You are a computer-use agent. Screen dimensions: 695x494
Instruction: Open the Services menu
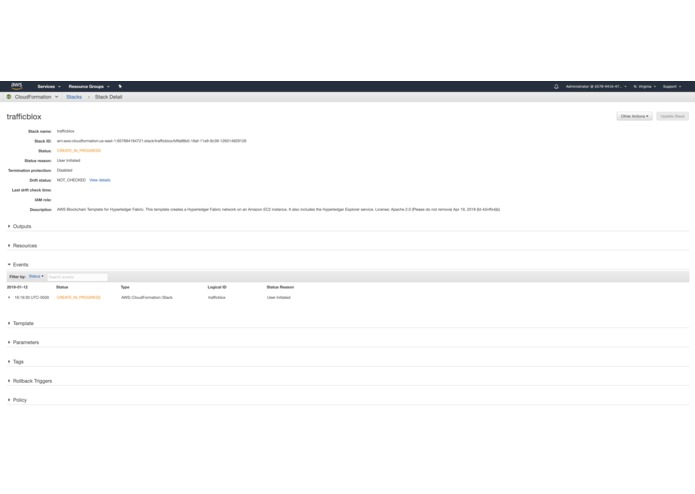(49, 86)
